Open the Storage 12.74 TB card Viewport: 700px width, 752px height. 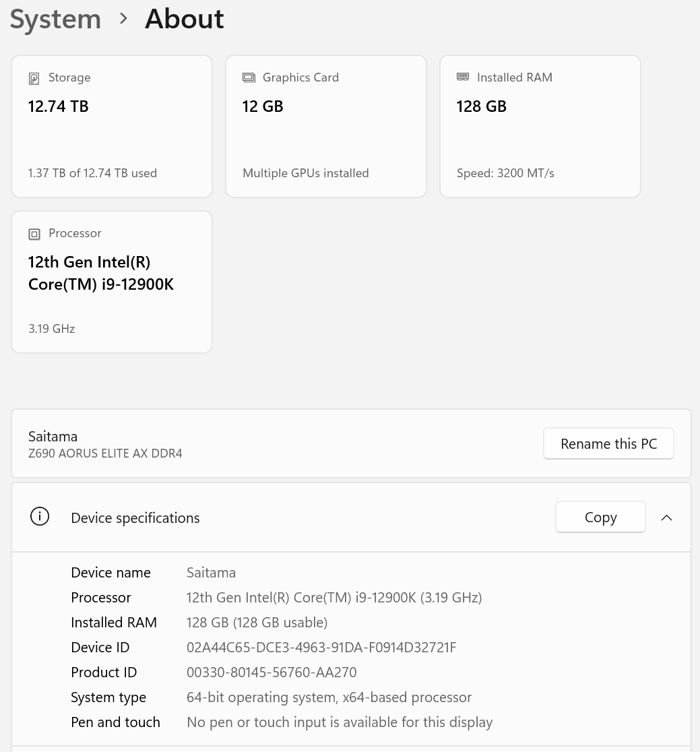[112, 126]
